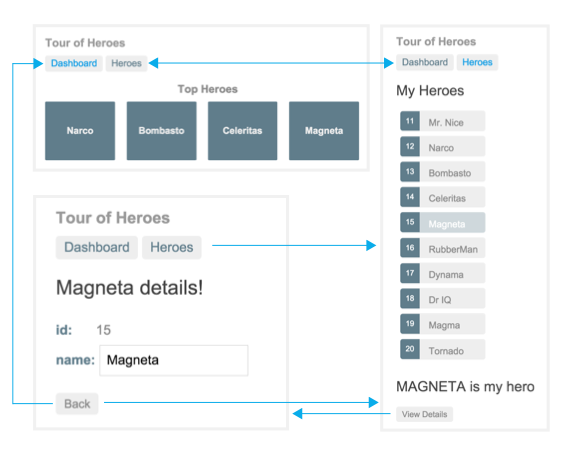The height and width of the screenshot is (449, 567).
Task: Focus the name input containing Magneta
Action: [x=174, y=360]
